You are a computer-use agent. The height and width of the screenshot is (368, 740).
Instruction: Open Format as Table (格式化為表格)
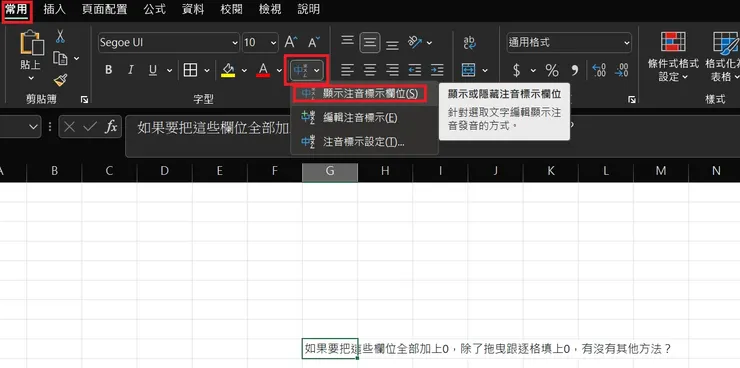[x=722, y=56]
